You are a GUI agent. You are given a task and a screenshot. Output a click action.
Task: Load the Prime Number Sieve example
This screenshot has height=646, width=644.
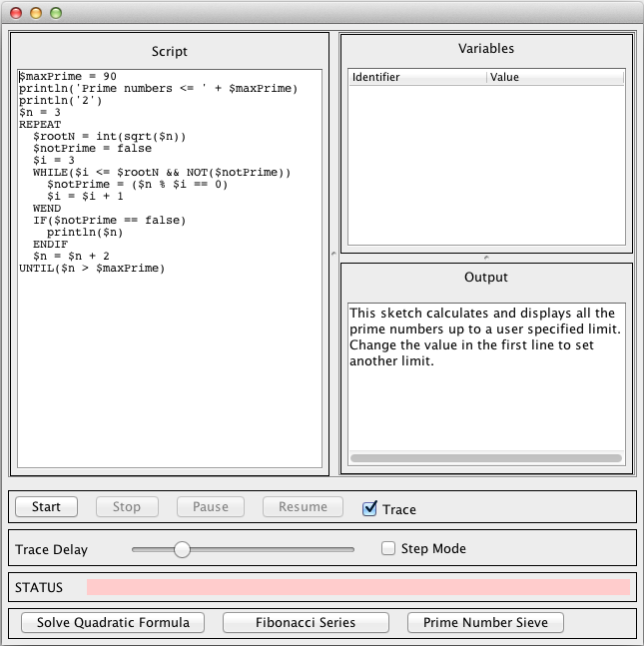485,622
